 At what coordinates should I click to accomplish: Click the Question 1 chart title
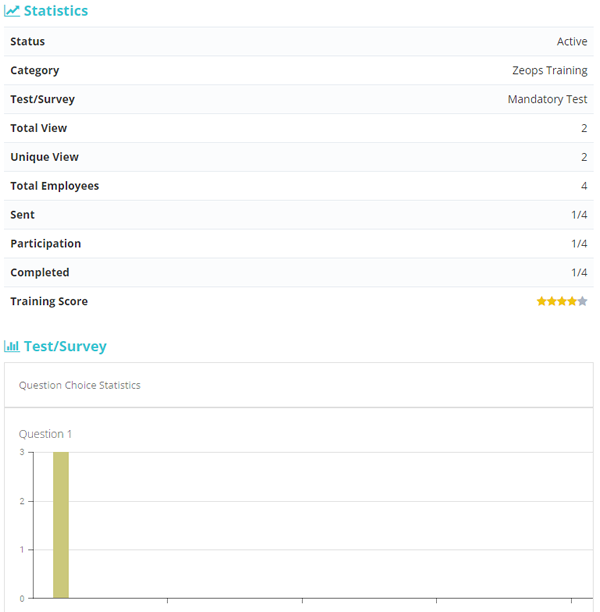tap(46, 434)
